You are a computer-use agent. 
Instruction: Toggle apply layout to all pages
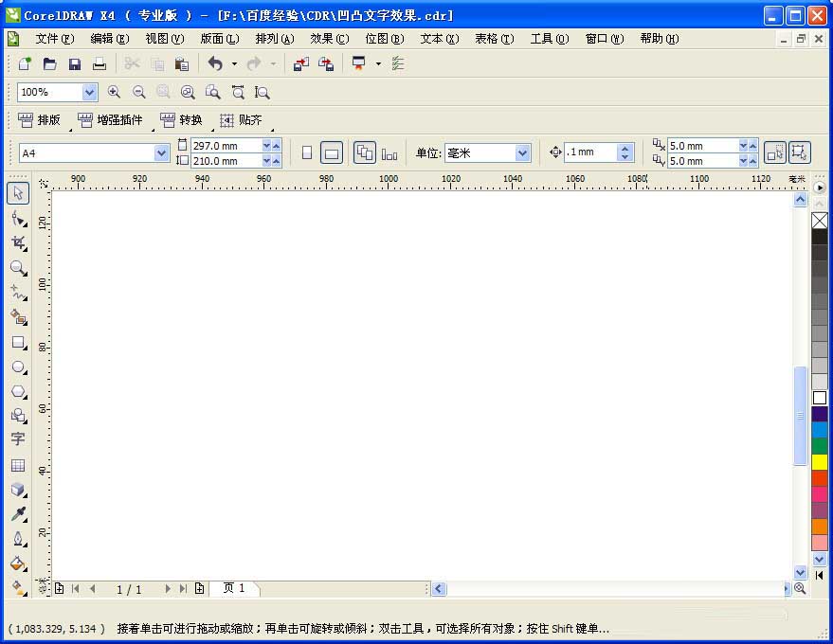pyautogui.click(x=365, y=152)
